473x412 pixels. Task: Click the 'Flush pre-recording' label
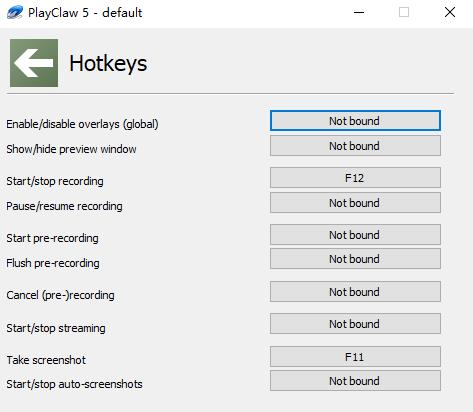pos(53,263)
